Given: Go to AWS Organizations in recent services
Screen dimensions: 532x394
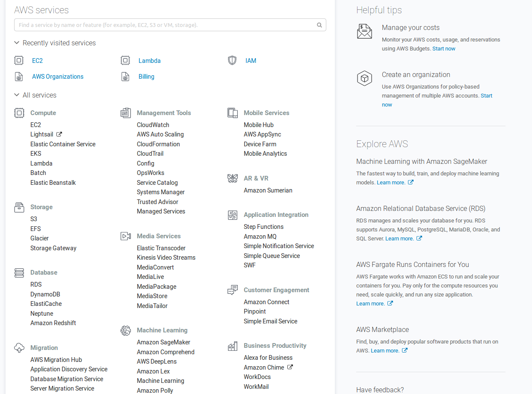Looking at the screenshot, I should (x=58, y=77).
